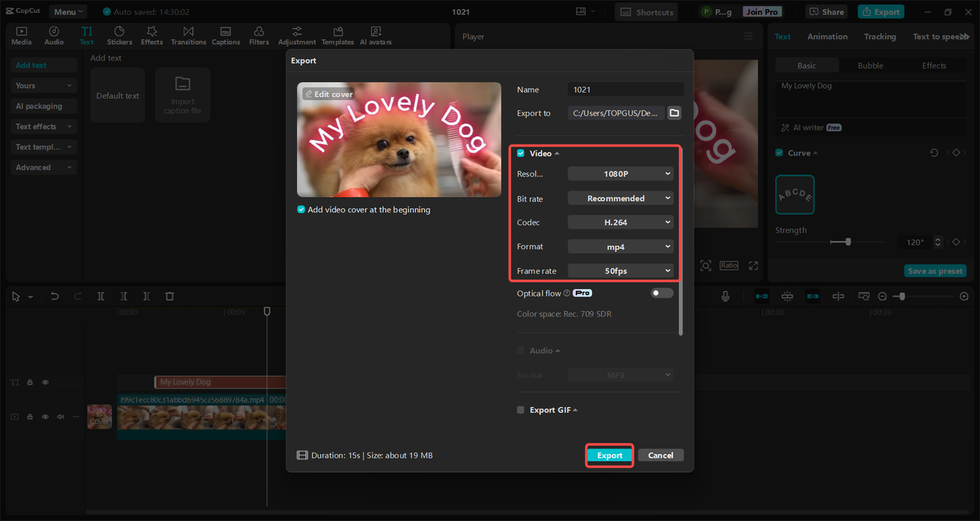Expand the Text effects category
Image resolution: width=980 pixels, height=521 pixels.
[x=44, y=126]
